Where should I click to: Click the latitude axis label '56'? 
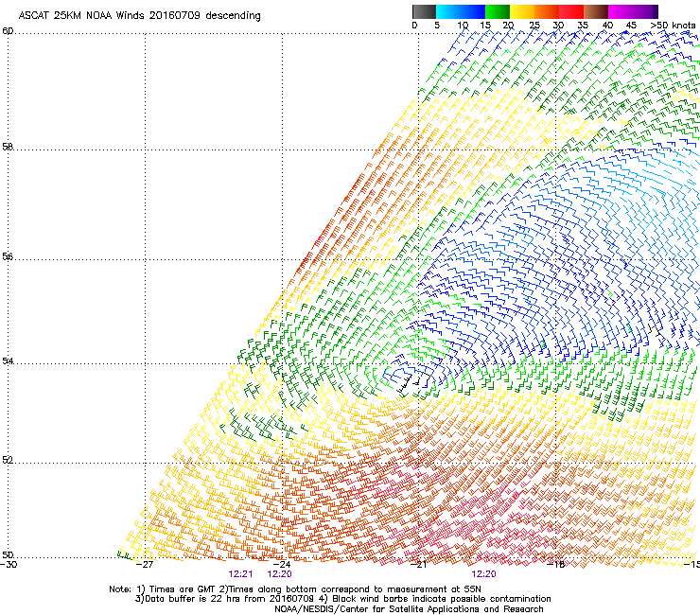coord(8,256)
